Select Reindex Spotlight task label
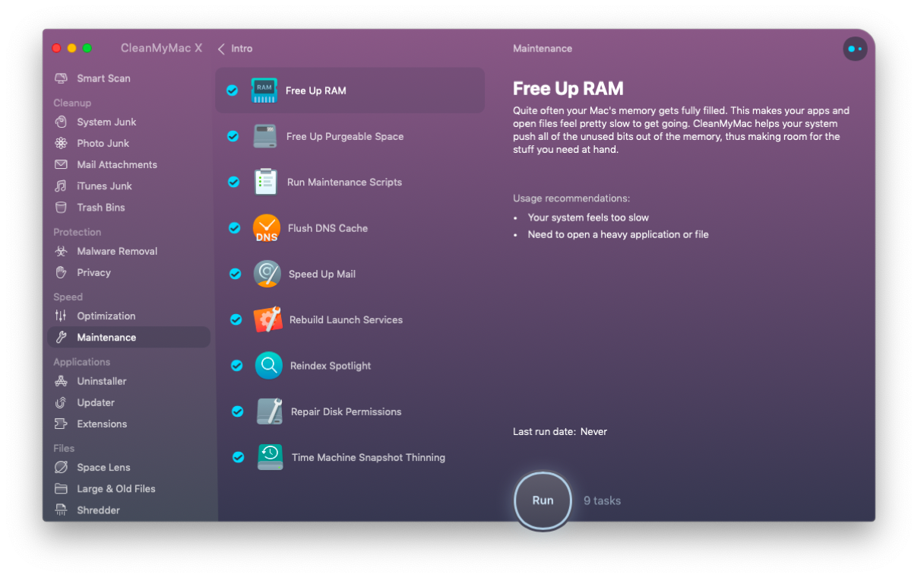 (x=331, y=366)
